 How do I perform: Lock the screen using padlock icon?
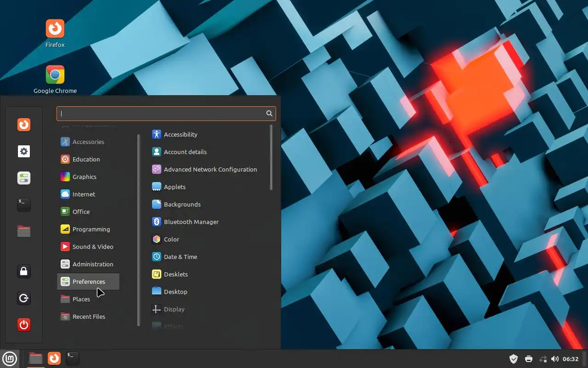click(24, 271)
